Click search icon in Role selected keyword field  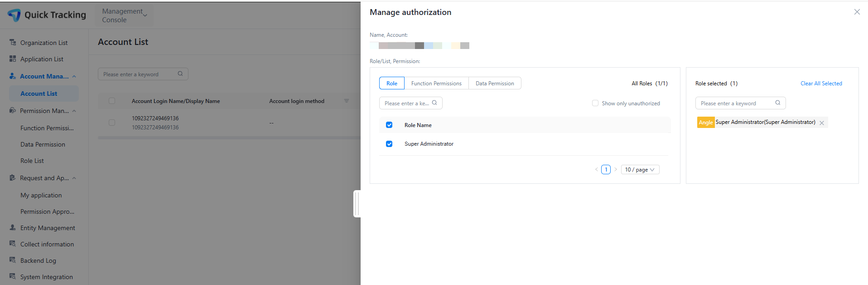[778, 103]
